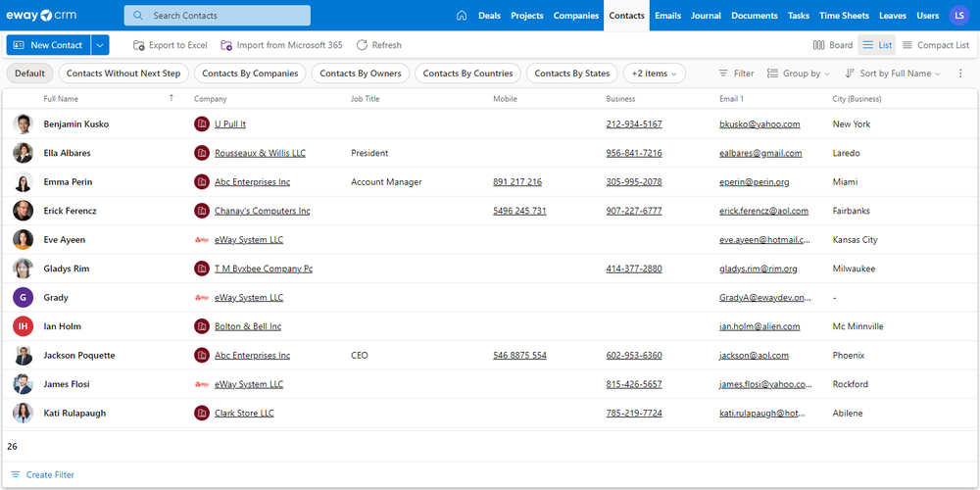Click in the Search Contacts field
Screen dimensions: 980x490
tap(217, 16)
